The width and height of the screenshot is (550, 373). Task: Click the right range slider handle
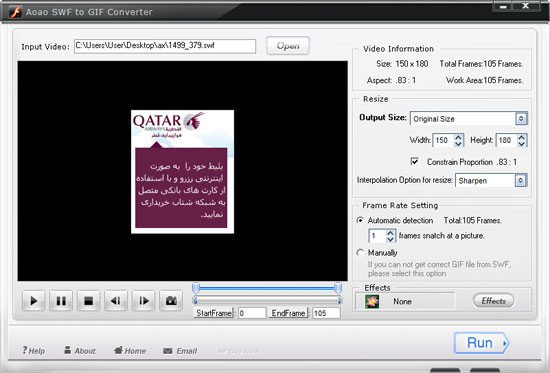[x=338, y=288]
